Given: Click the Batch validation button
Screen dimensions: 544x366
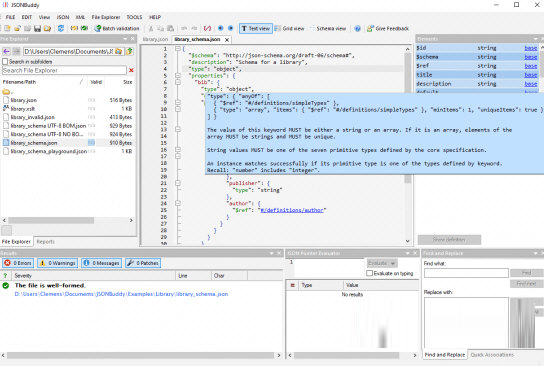Looking at the screenshot, I should pos(117,28).
